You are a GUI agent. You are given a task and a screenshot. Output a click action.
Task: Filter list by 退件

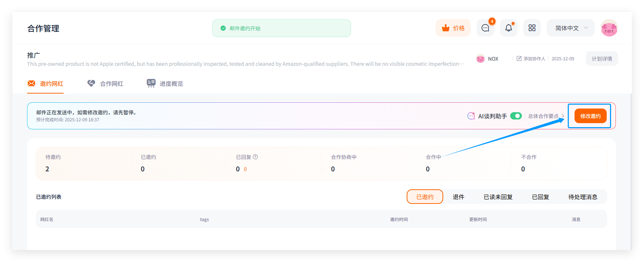[458, 197]
